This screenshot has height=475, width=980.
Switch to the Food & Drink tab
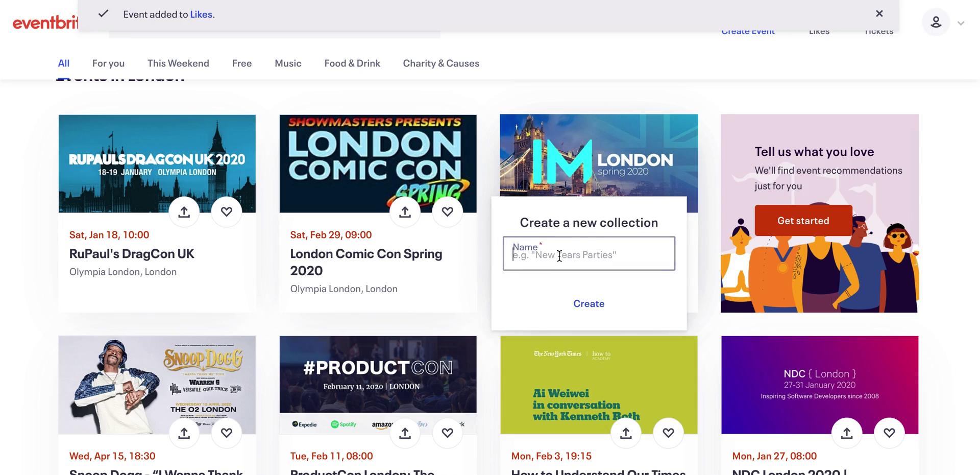coord(352,63)
